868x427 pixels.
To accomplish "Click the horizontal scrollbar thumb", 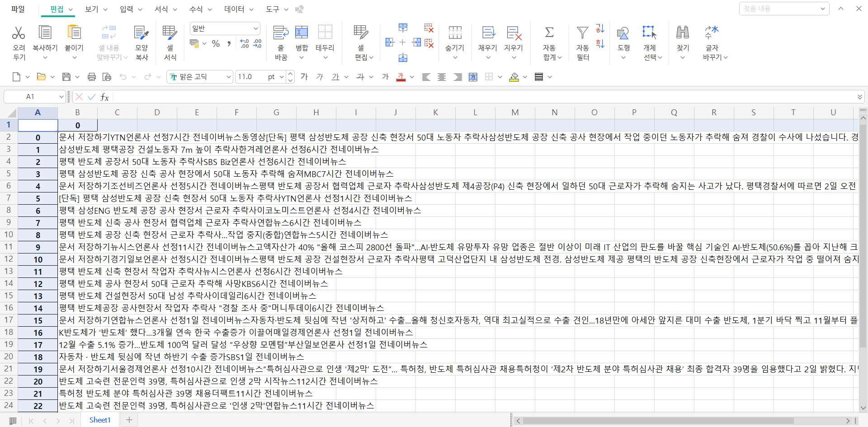I will point(658,421).
